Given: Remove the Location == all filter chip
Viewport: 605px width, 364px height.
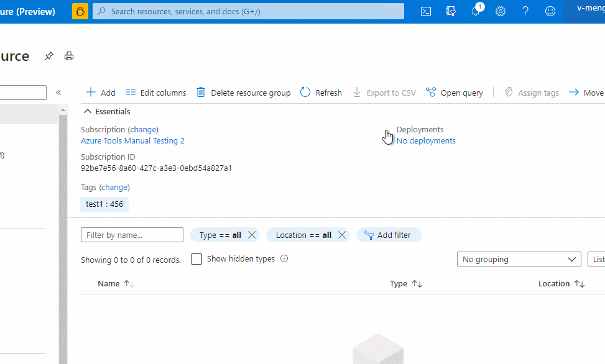Looking at the screenshot, I should point(341,235).
